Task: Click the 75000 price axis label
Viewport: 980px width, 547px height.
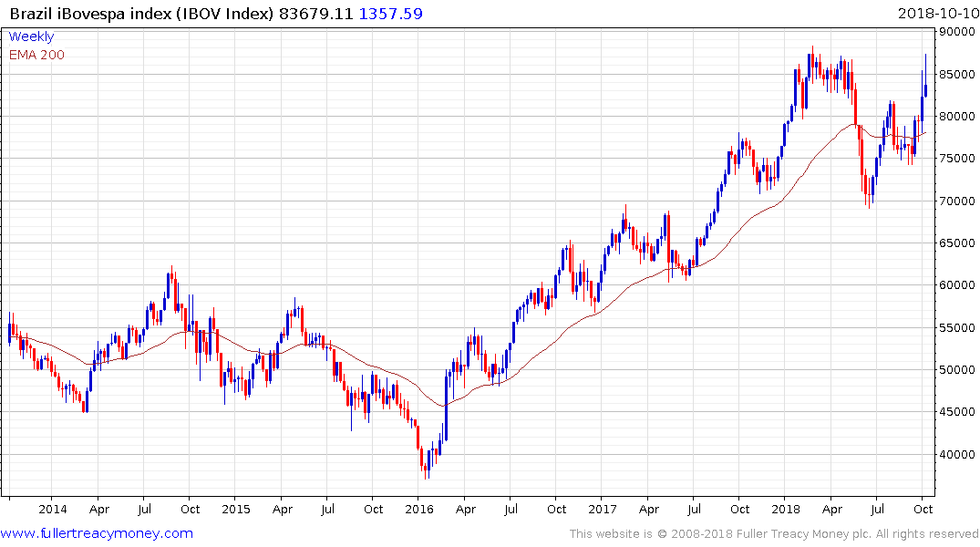Action: point(957,159)
